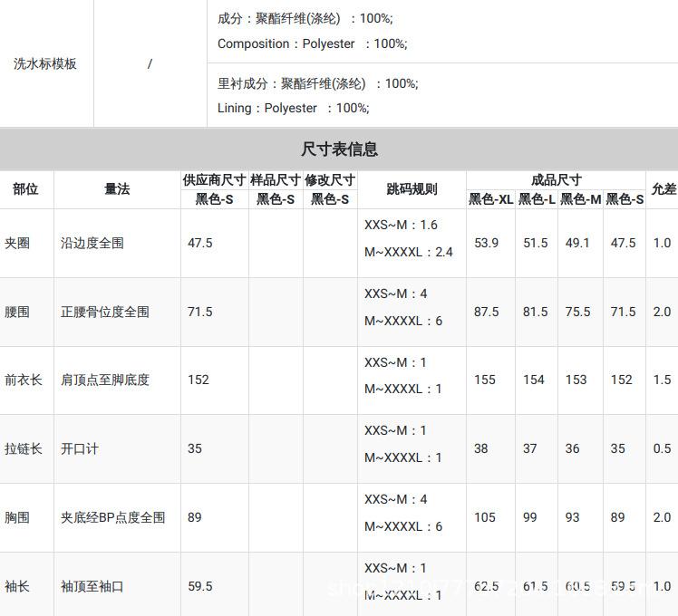Select the 105 value in 胸围 row

(x=485, y=517)
